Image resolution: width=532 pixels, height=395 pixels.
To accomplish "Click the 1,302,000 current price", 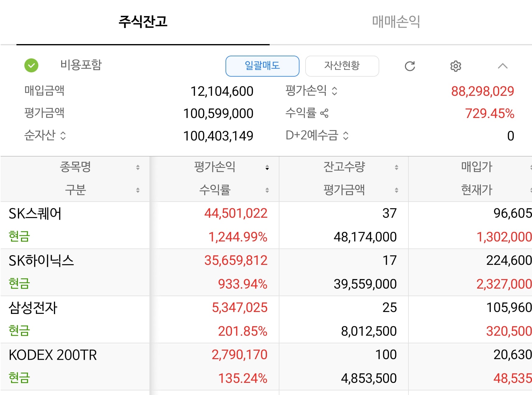I will click(x=504, y=237).
